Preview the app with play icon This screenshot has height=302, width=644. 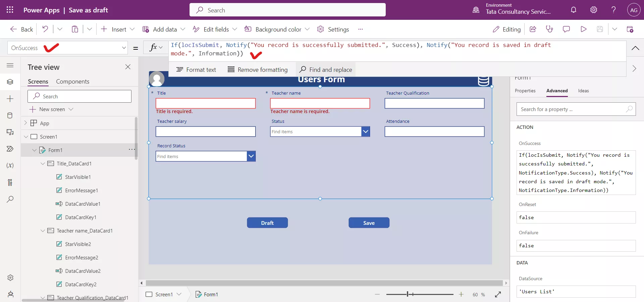point(583,29)
